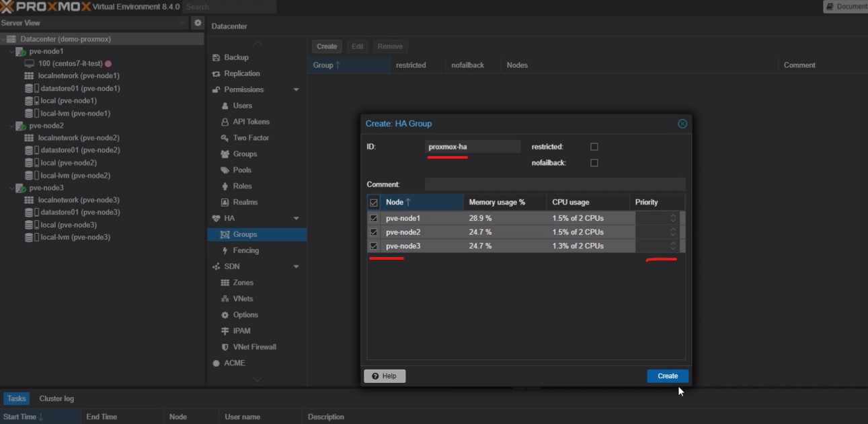868x424 pixels.
Task: Switch to the Cluster log tab
Action: tap(56, 398)
